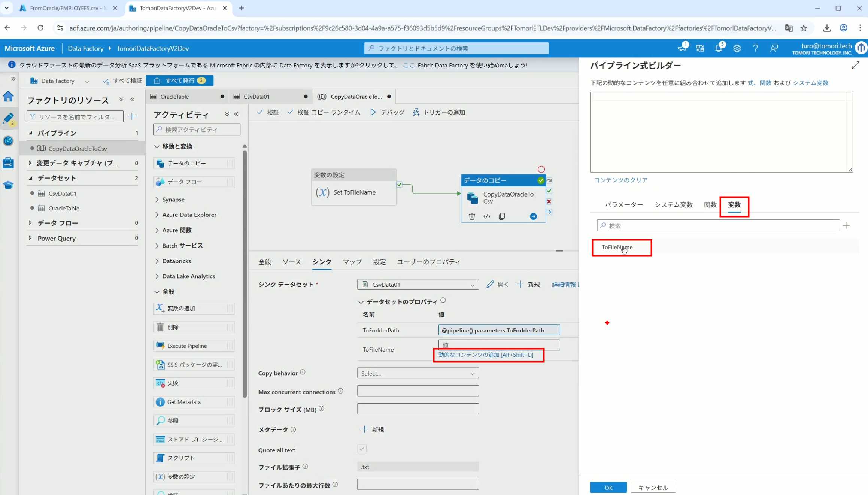Click the OK button

click(x=608, y=488)
